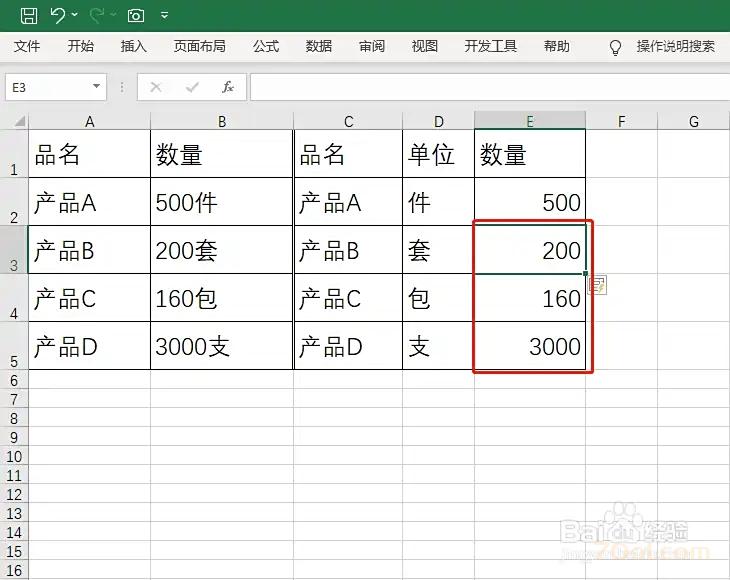Select cell D4 containing 包
The width and height of the screenshot is (730, 580).
point(439,298)
